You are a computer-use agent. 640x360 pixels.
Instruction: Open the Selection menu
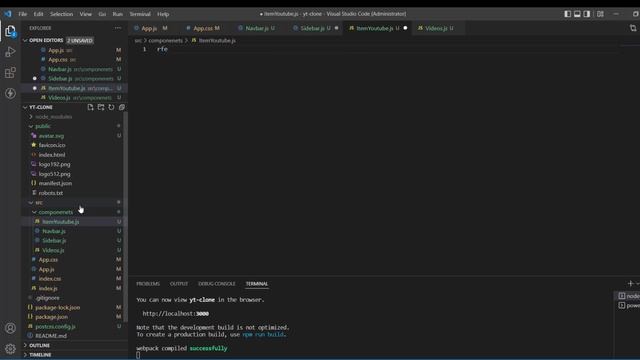[61, 14]
